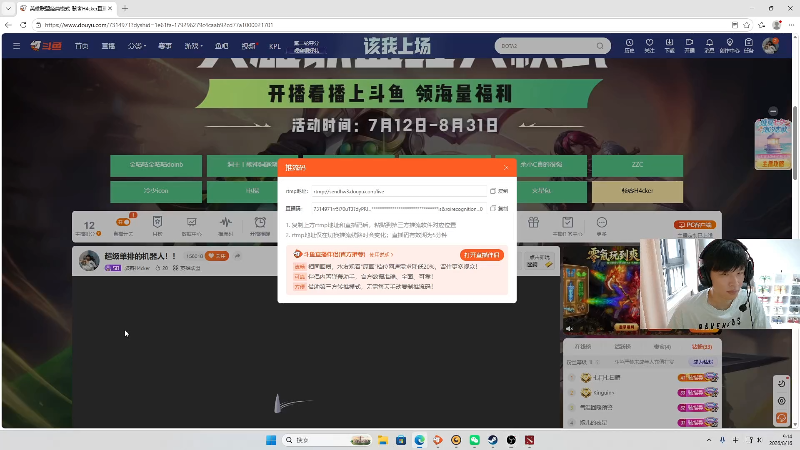Favorite this page with the address bar star
The width and height of the screenshot is (800, 450).
coord(747,24)
